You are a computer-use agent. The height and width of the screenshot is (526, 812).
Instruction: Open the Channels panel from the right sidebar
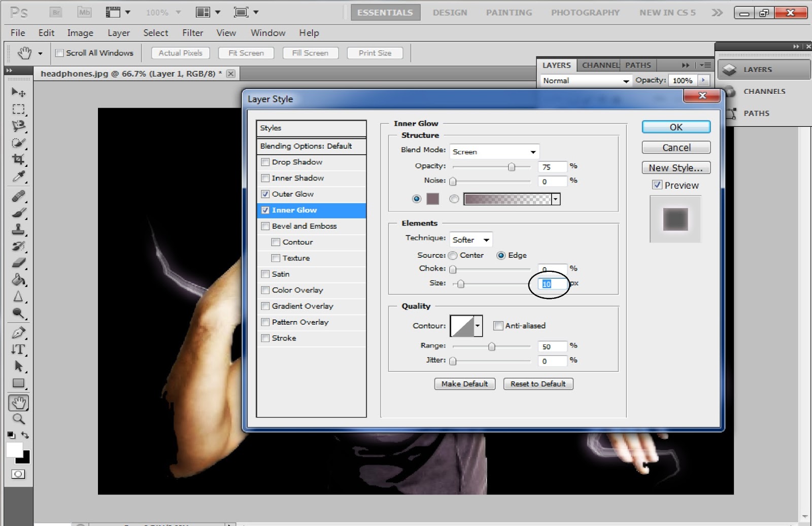[x=764, y=91]
